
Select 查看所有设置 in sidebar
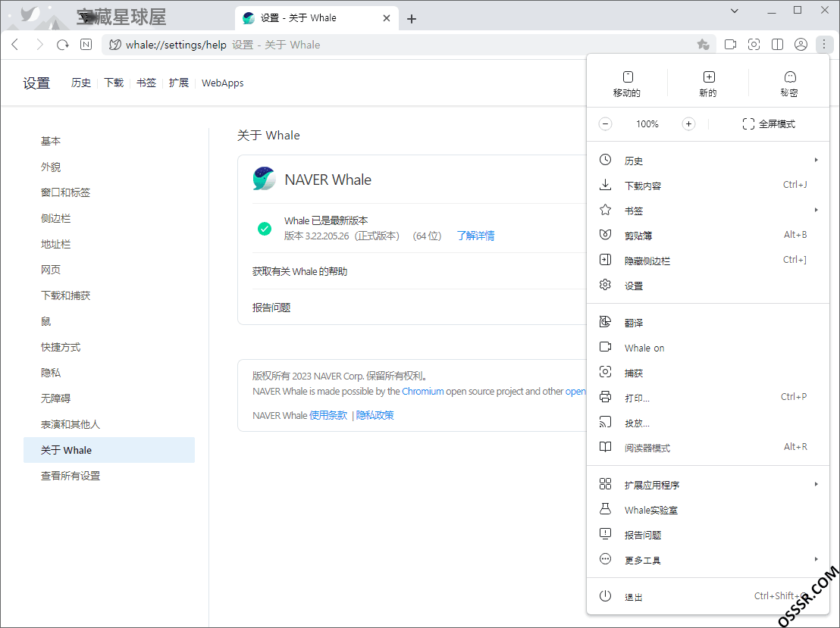click(109, 476)
